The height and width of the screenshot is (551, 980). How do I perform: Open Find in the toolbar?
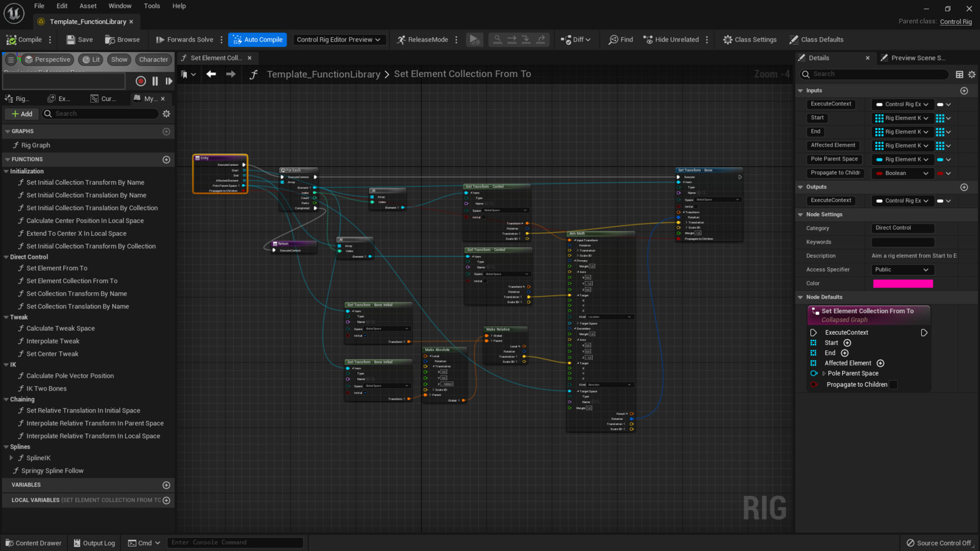click(x=620, y=40)
